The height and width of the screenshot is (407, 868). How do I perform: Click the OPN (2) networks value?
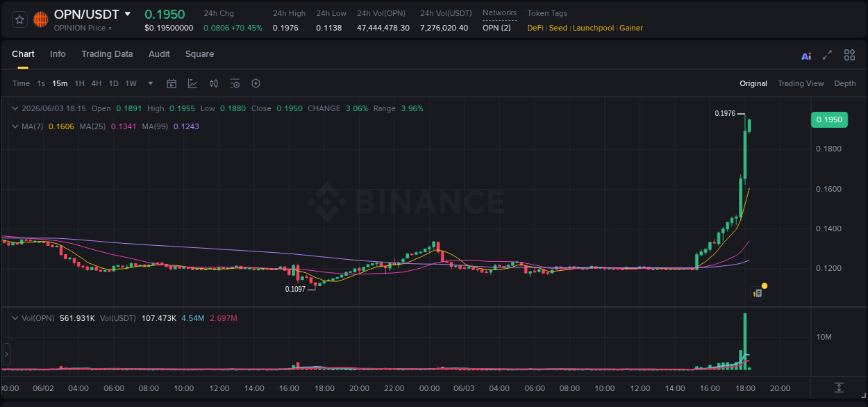[496, 28]
